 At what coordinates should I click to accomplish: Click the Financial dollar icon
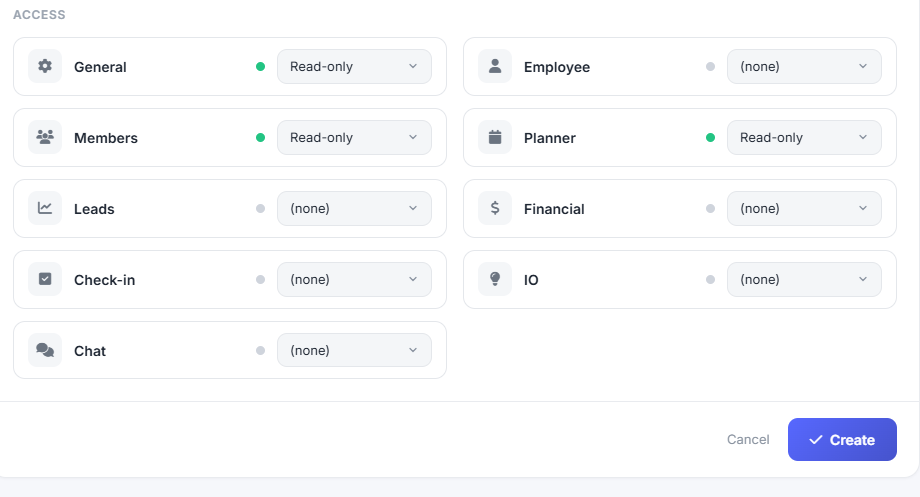495,208
